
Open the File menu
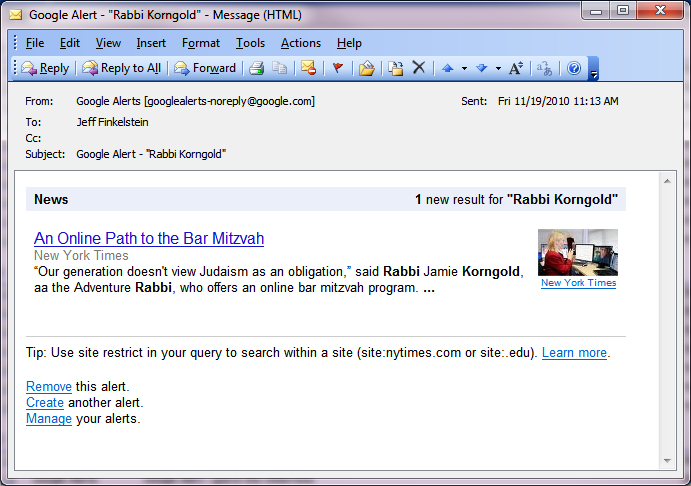(x=35, y=43)
